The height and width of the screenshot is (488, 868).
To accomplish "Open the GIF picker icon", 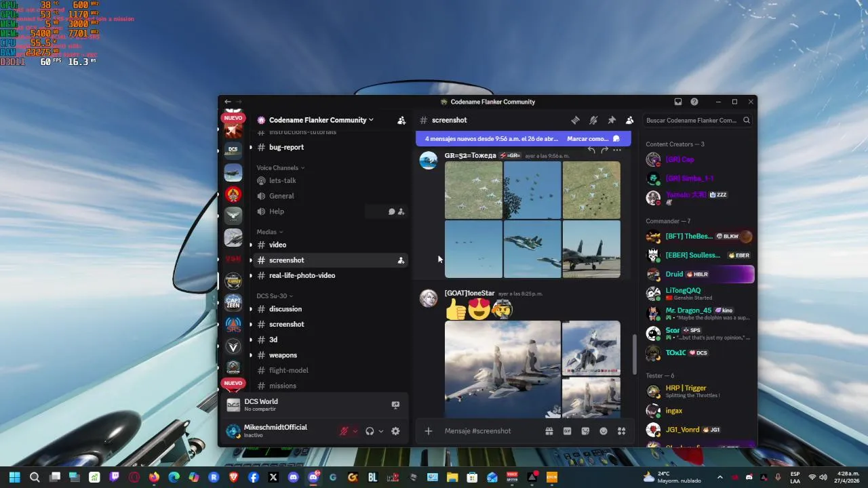I will 567,431.
